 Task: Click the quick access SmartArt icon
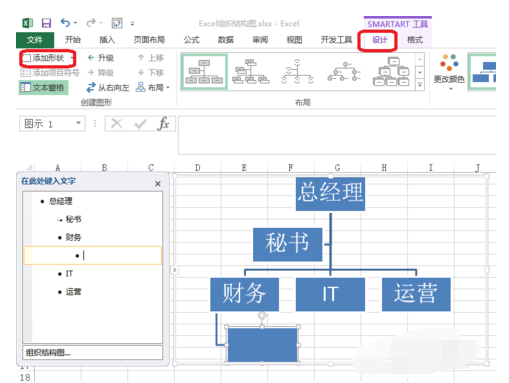[x=117, y=23]
